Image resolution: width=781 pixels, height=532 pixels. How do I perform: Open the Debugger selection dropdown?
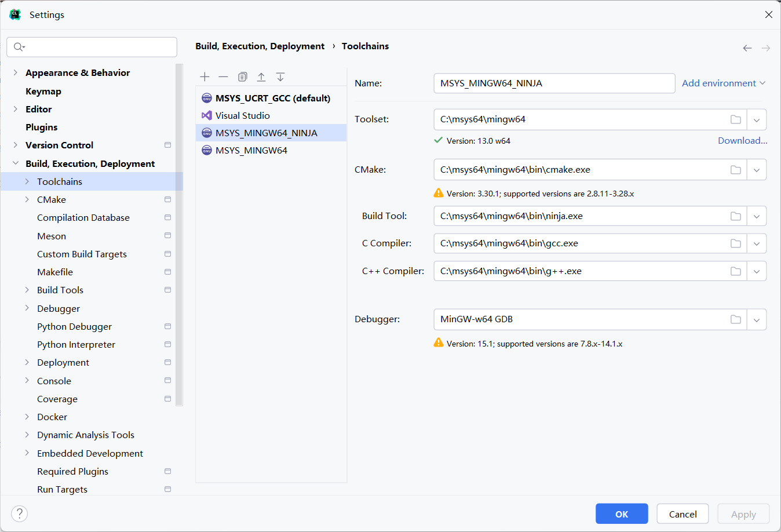[757, 320]
